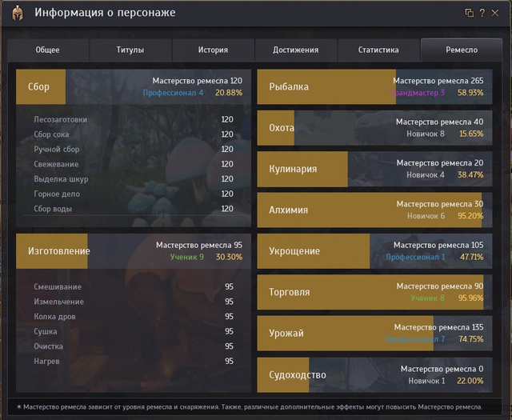
Task: Click the 20.88% gathering percentage
Action: (229, 93)
